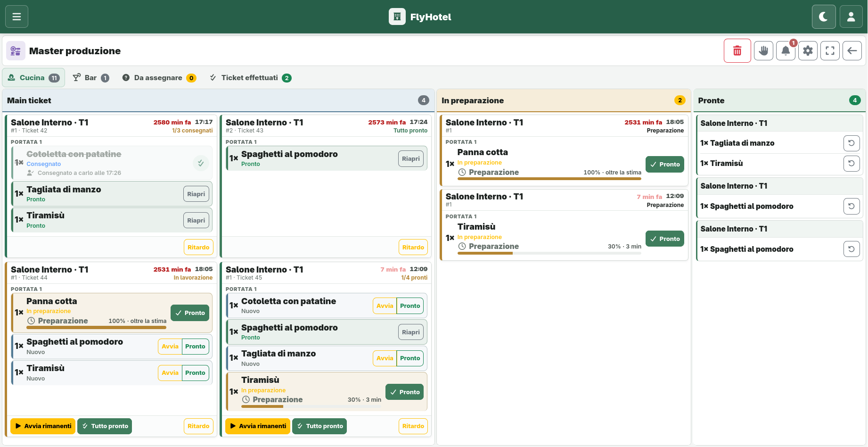868x447 pixels.
Task: Reopen Spaghetti al pomodoro in Ticket 45
Action: pyautogui.click(x=411, y=332)
